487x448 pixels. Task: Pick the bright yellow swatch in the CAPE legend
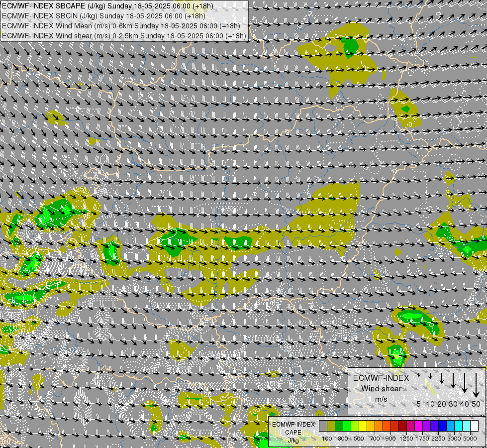363,426
